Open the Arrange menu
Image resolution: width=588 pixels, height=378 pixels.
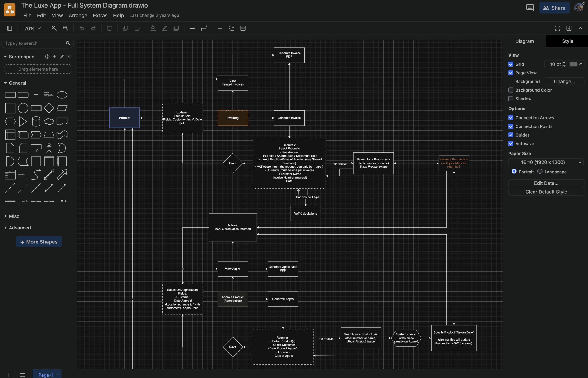click(78, 15)
